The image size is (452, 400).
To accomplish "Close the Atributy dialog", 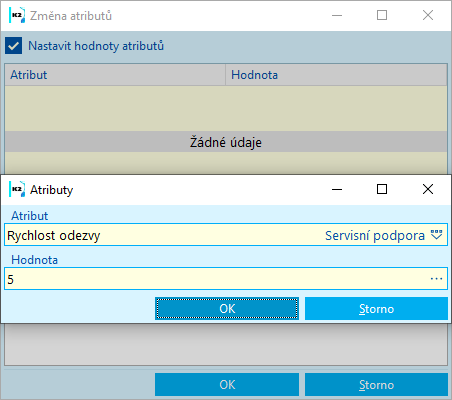I will click(428, 189).
